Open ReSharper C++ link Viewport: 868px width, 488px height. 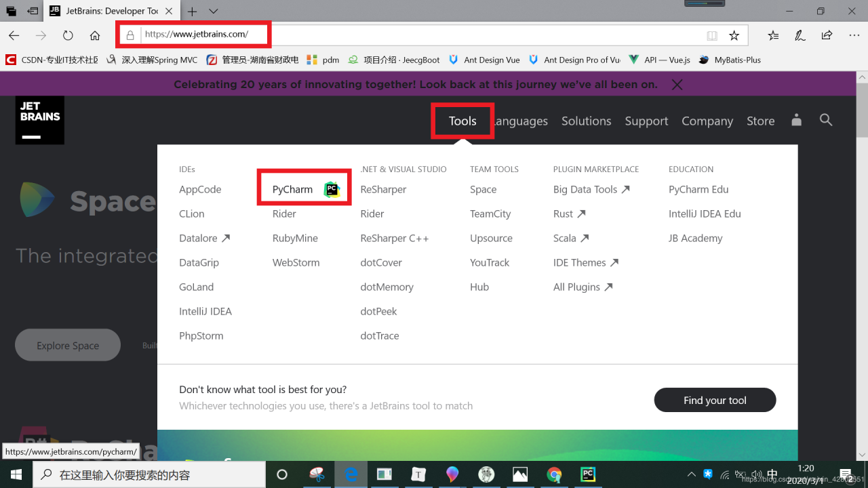pos(395,238)
